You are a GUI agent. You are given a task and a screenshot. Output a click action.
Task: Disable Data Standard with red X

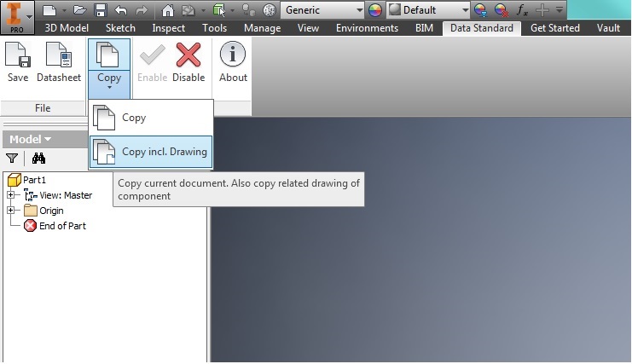[x=188, y=61]
